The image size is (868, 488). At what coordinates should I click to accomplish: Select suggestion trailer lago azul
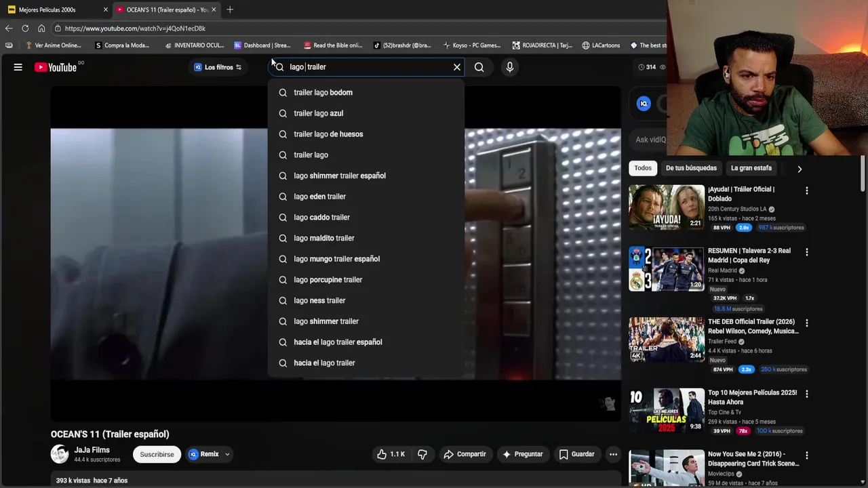pos(366,113)
